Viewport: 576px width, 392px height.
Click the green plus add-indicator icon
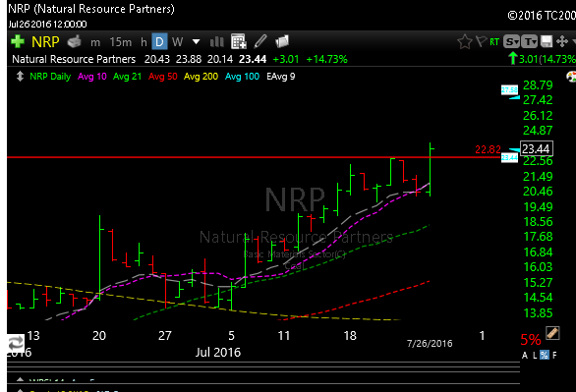(x=18, y=42)
